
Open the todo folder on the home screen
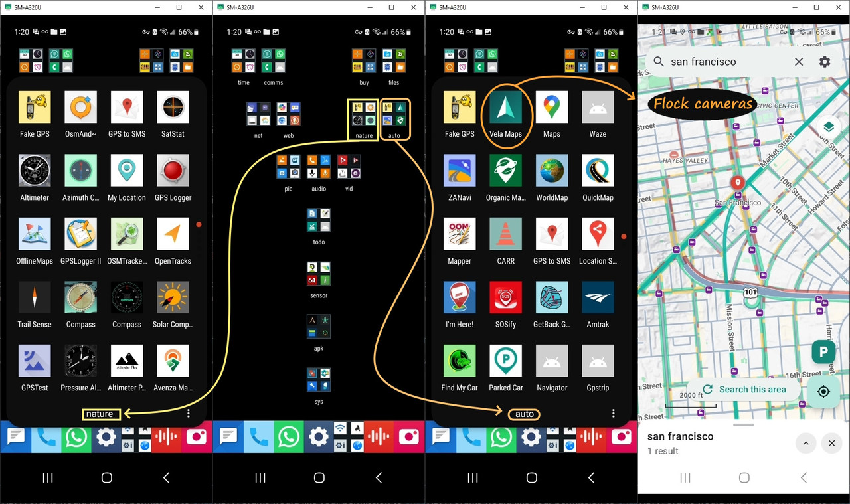click(x=319, y=220)
